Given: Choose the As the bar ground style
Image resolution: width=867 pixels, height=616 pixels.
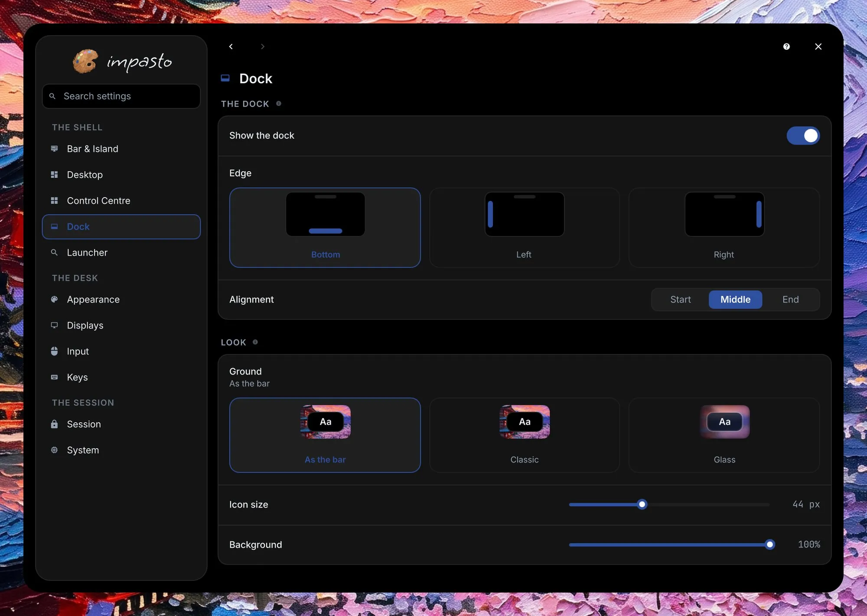Looking at the screenshot, I should [325, 435].
